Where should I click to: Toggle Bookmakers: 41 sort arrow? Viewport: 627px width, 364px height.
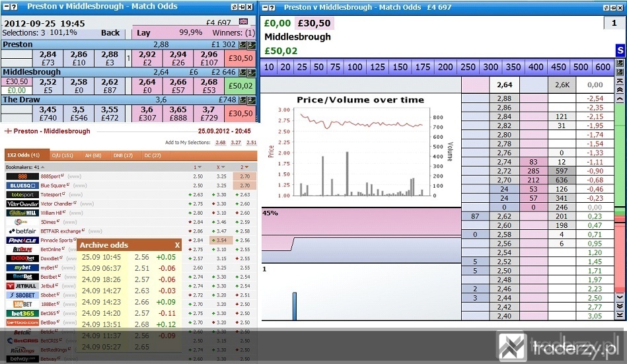[x=42, y=167]
